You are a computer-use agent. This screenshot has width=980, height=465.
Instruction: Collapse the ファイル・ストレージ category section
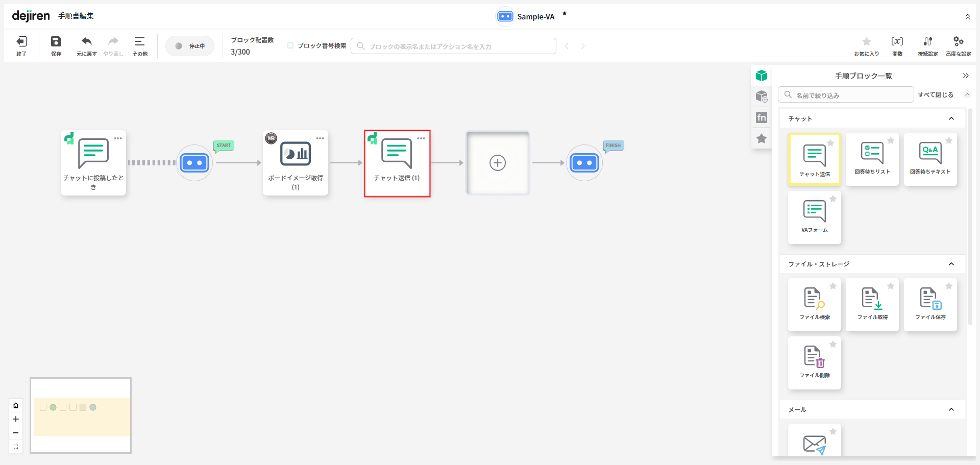pos(951,264)
